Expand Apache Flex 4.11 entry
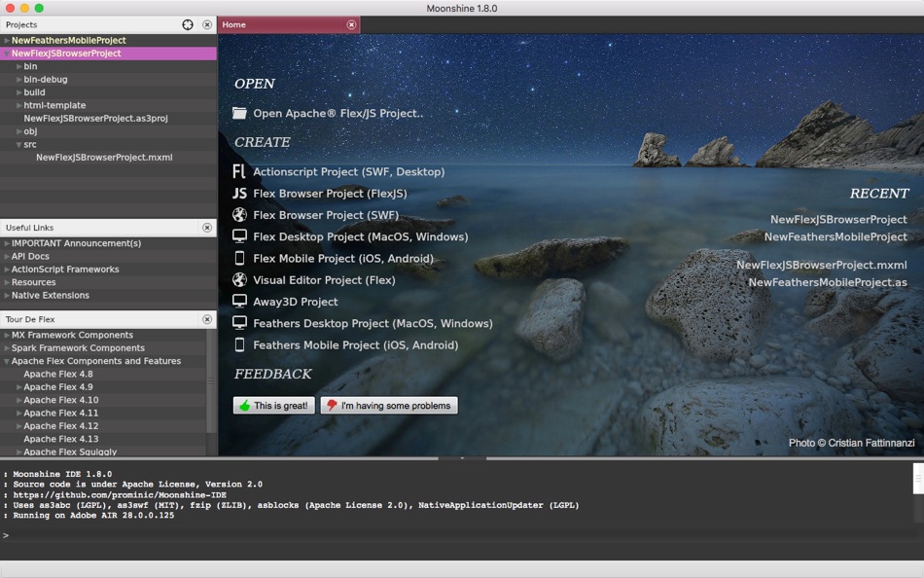 click(x=18, y=413)
